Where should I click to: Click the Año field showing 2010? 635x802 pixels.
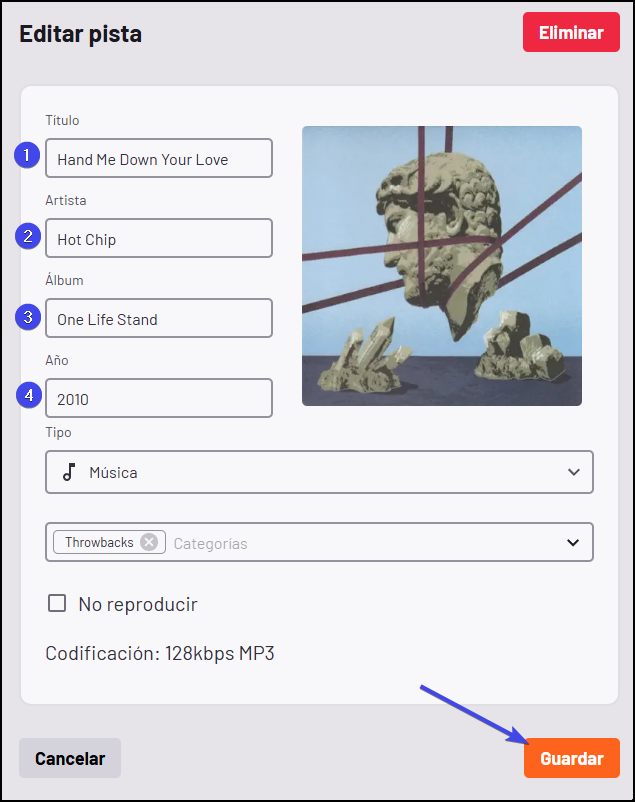pos(159,398)
